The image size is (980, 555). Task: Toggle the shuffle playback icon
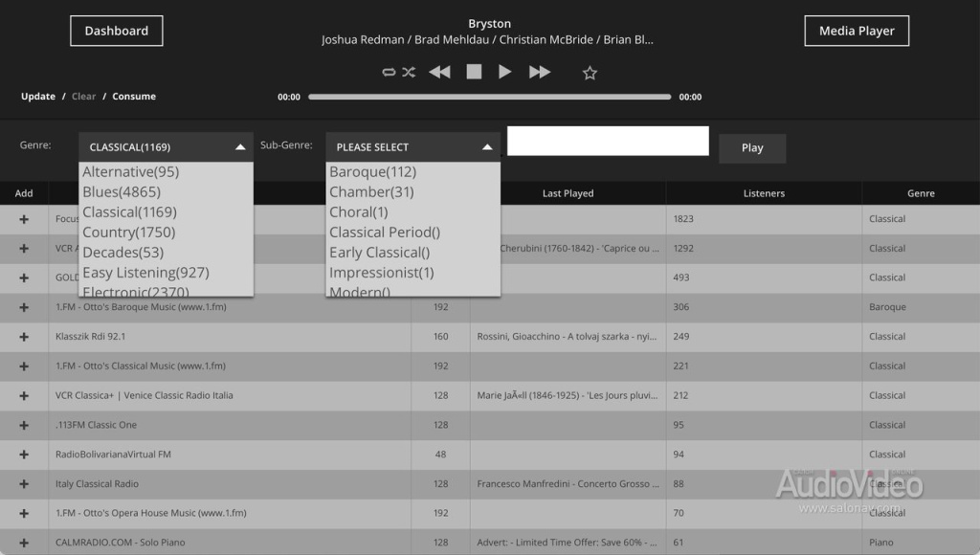tap(409, 72)
